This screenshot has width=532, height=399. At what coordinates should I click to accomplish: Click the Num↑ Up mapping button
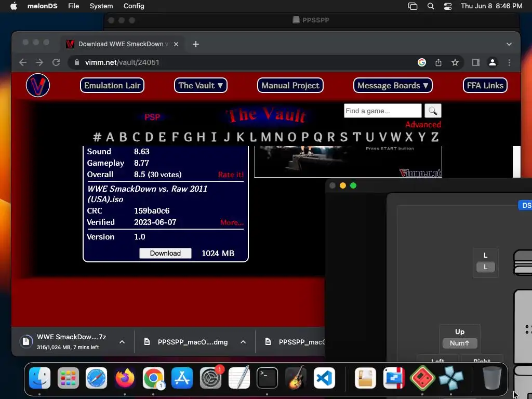(460, 343)
